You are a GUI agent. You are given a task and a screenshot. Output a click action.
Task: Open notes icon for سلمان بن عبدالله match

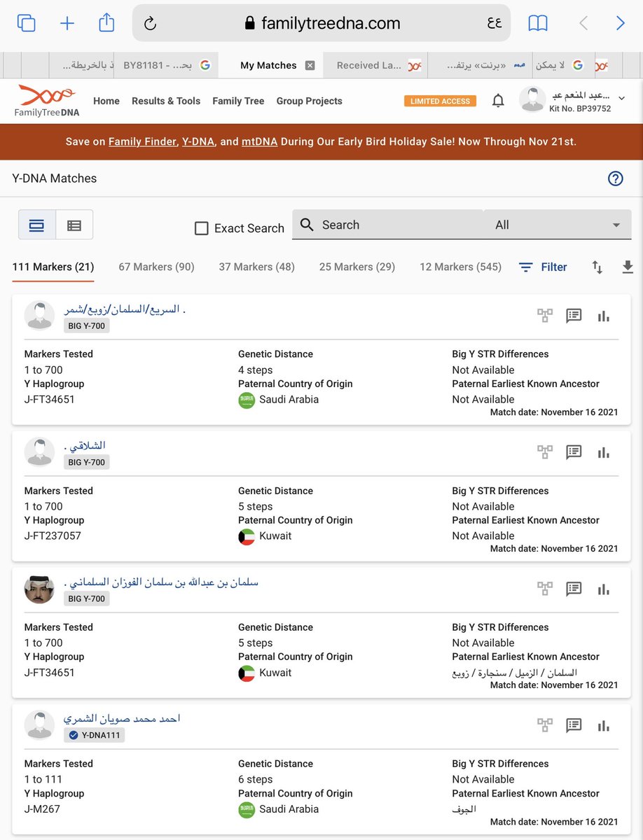(x=574, y=589)
